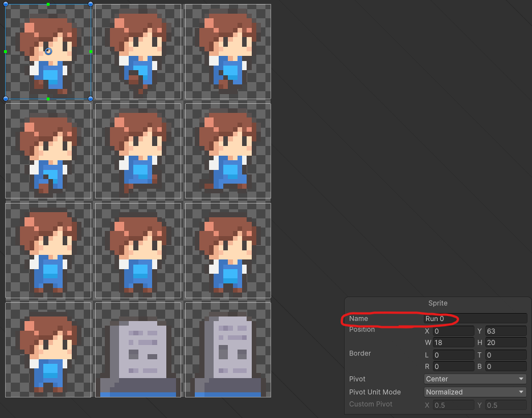Click the Sprite panel title
The image size is (532, 418).
tap(437, 303)
